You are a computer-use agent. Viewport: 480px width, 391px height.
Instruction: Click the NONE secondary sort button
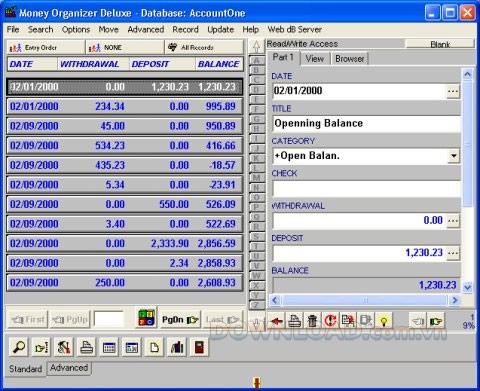point(125,47)
